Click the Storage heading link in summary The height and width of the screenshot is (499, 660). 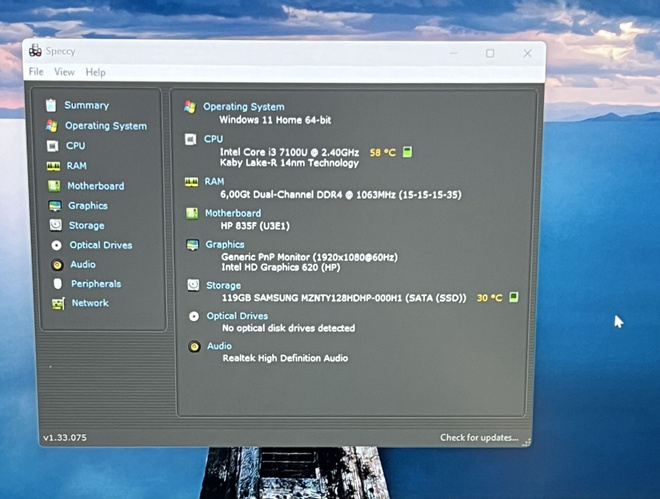point(224,286)
